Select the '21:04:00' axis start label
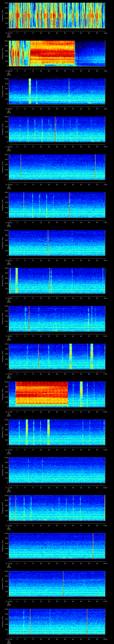Image resolution: width=114 pixels, height=644 pixels. 9,147
